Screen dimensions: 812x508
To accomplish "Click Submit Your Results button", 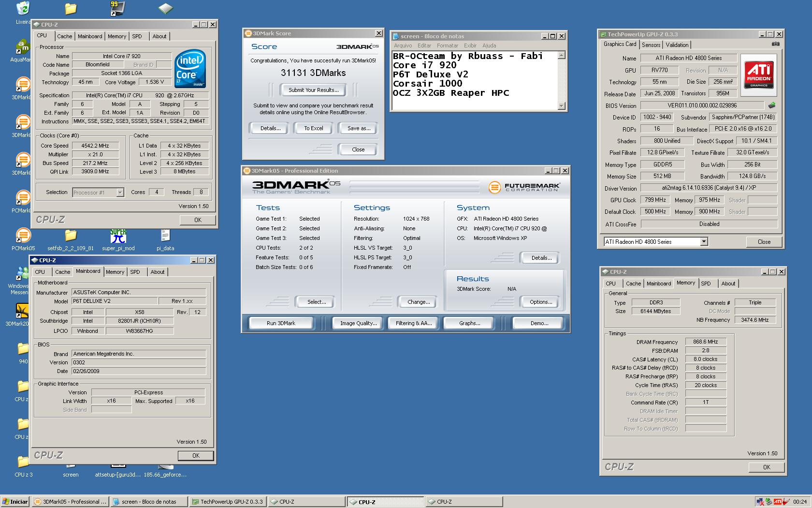I will [x=313, y=90].
